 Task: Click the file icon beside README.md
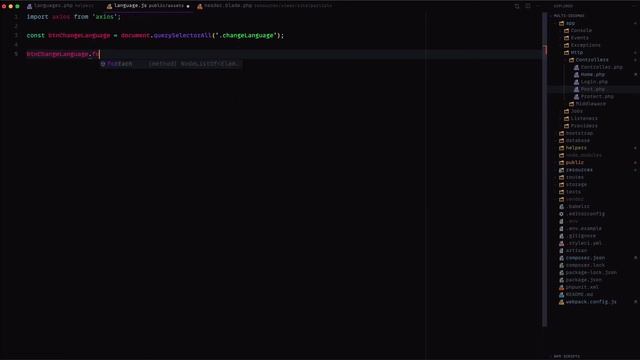point(561,295)
